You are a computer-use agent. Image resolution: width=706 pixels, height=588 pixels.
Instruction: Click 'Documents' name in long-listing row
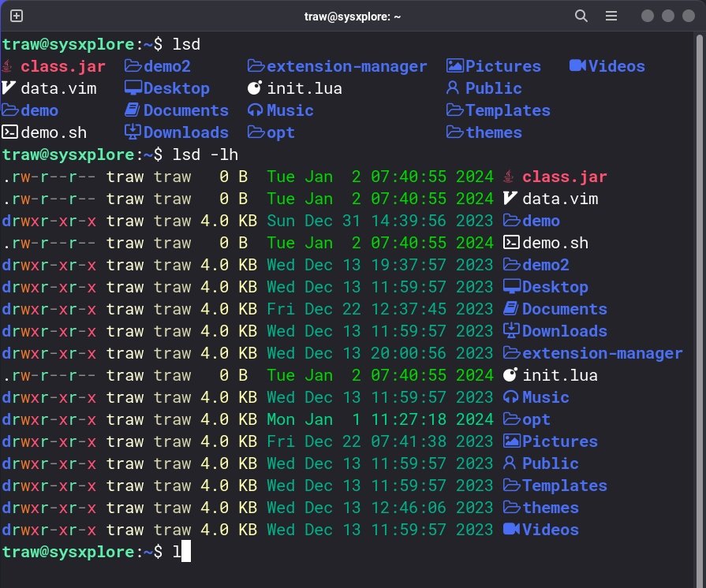[x=565, y=309]
